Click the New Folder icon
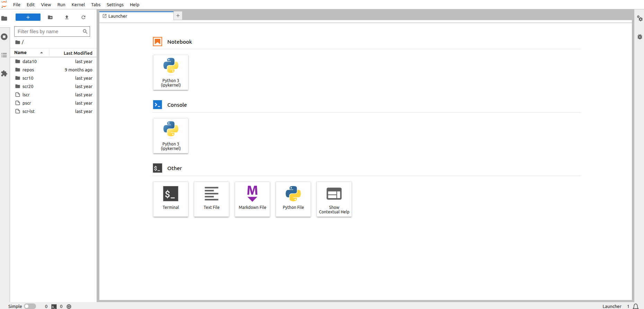Image resolution: width=644 pixels, height=309 pixels. pyautogui.click(x=50, y=17)
